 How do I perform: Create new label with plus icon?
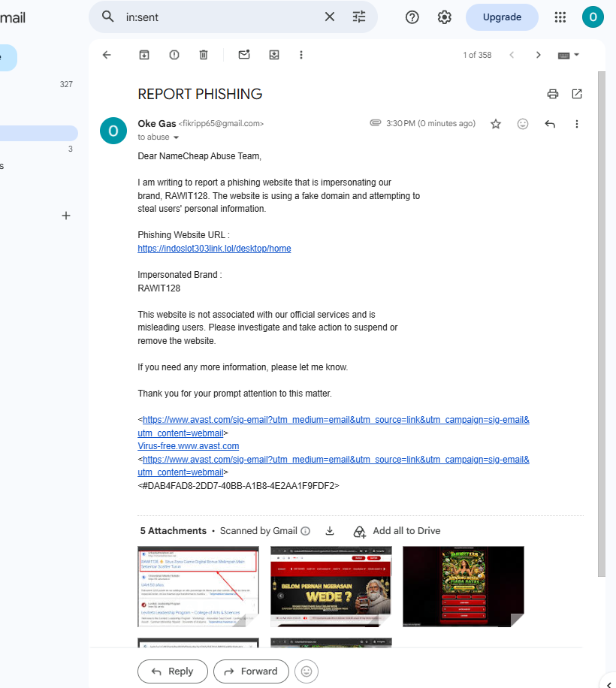[66, 216]
